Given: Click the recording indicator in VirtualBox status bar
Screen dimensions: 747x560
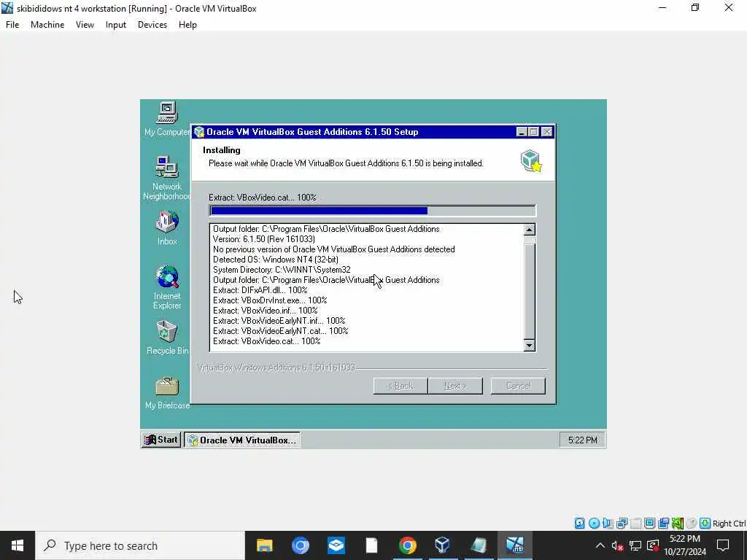Looking at the screenshot, I should click(x=663, y=524).
